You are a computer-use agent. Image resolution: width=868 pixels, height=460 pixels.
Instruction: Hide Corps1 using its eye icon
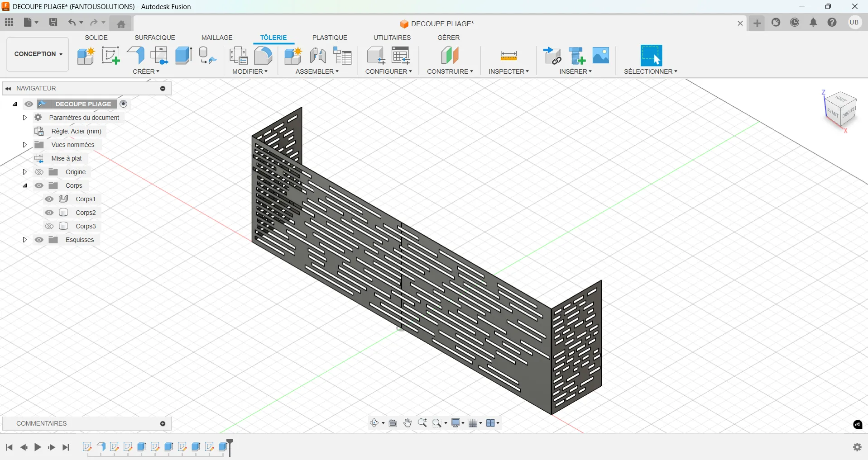(x=49, y=199)
